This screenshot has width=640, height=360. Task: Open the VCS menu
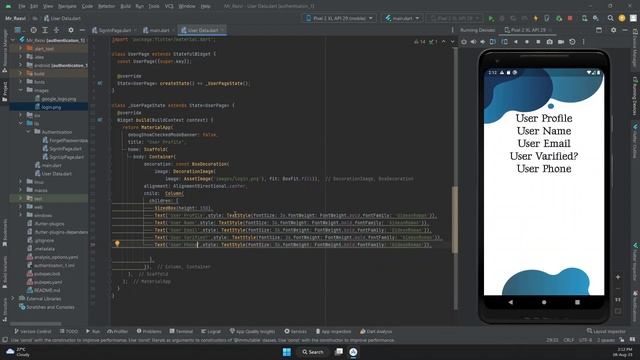tap(169, 7)
